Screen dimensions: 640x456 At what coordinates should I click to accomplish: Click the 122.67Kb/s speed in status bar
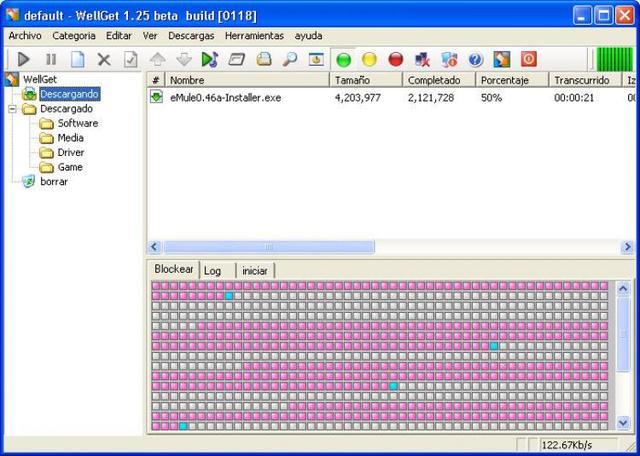(x=567, y=445)
